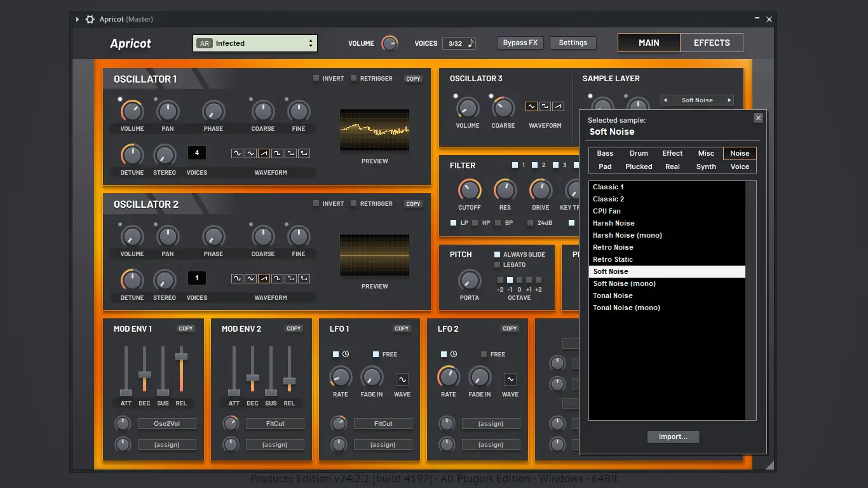Click the filter CUTOFF knob
The width and height of the screenshot is (868, 488).
470,190
